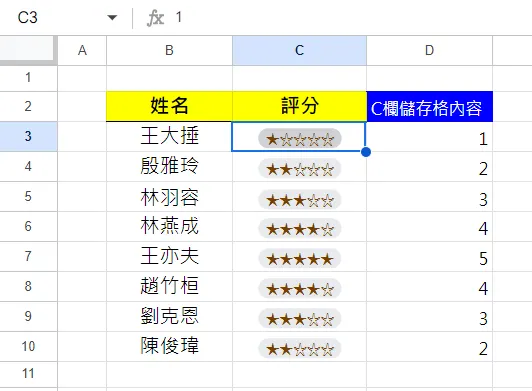This screenshot has height=391, width=532.
Task: Click the formula bar value field
Action: point(349,17)
